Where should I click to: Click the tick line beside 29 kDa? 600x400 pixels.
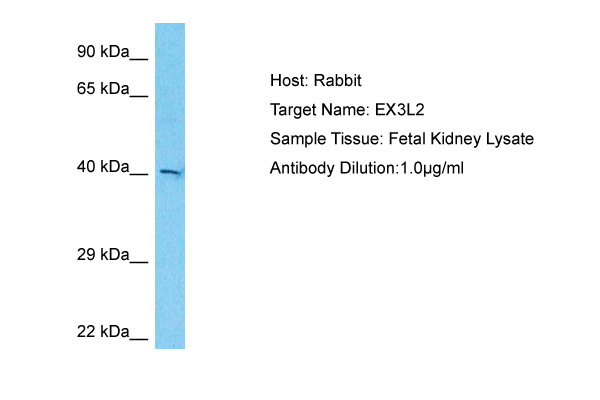click(x=139, y=262)
